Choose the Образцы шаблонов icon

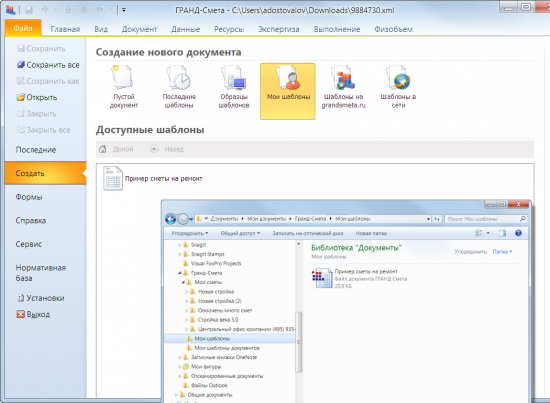coord(233,78)
